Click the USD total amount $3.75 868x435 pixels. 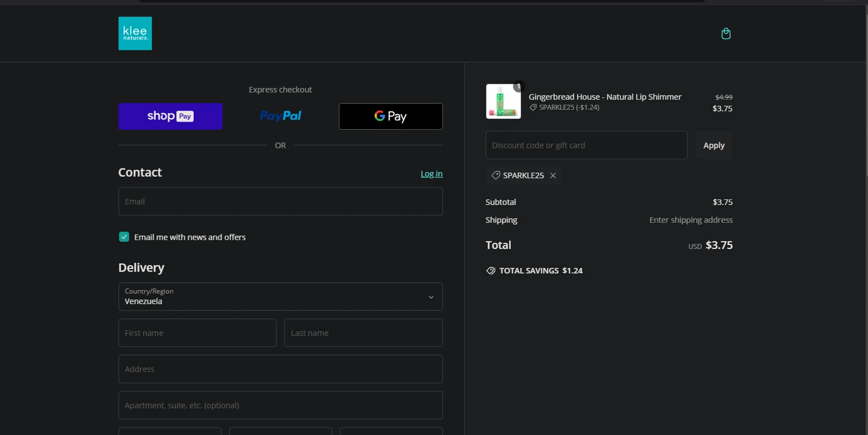tap(719, 245)
